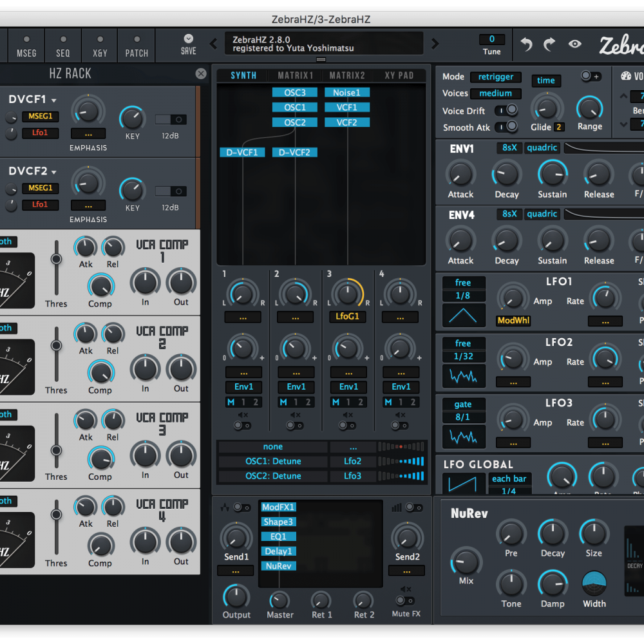Switch to the XY PAD tab
The image size is (644, 644).
399,75
